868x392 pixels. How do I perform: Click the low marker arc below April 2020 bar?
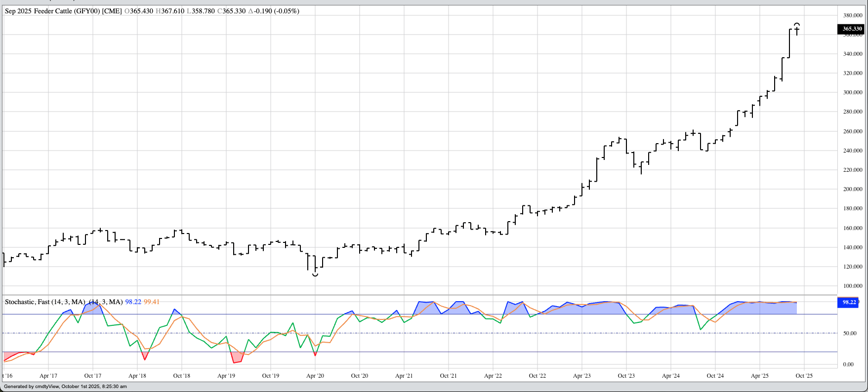(x=315, y=274)
